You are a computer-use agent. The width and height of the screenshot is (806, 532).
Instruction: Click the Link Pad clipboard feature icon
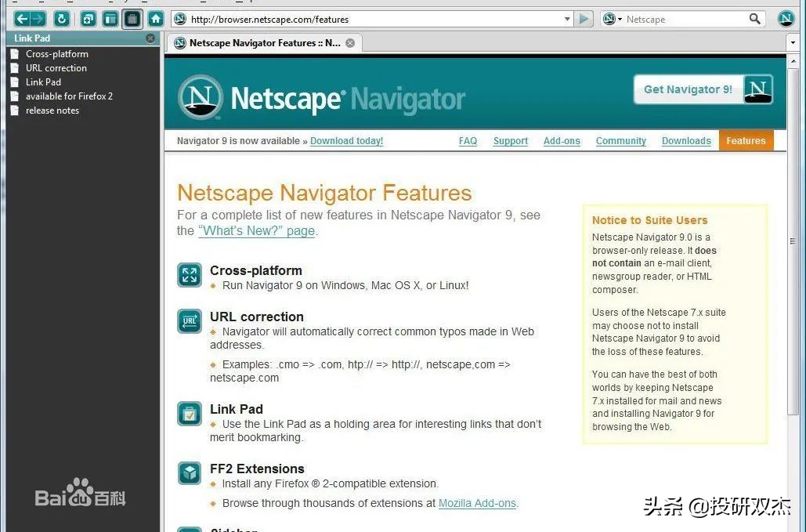[190, 414]
